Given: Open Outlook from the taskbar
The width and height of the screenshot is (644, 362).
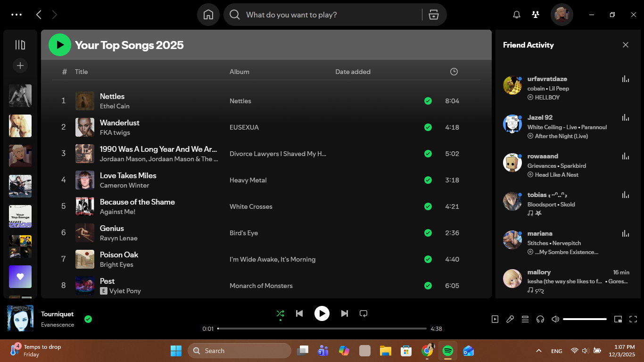Looking at the screenshot, I should (469, 351).
